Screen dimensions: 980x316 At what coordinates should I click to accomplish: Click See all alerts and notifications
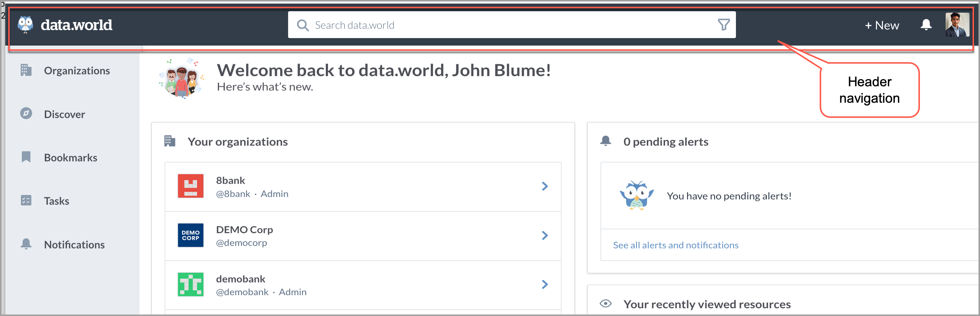point(675,245)
